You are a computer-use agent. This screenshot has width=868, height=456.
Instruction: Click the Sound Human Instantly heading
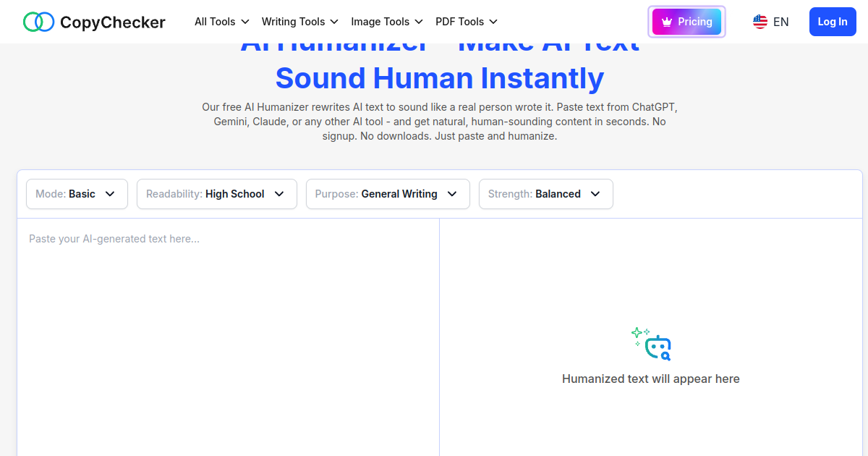click(x=440, y=78)
